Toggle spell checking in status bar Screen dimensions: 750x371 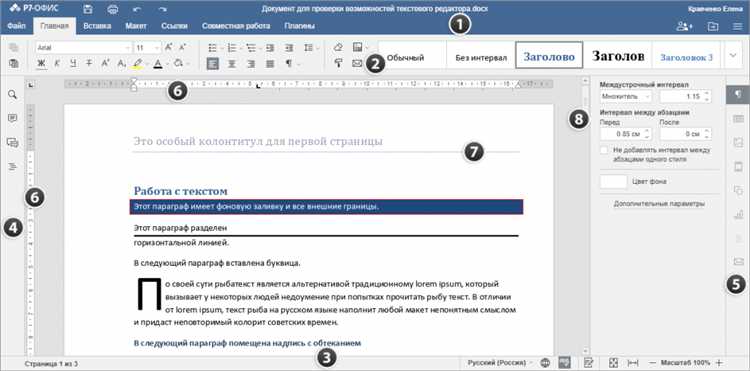point(565,362)
